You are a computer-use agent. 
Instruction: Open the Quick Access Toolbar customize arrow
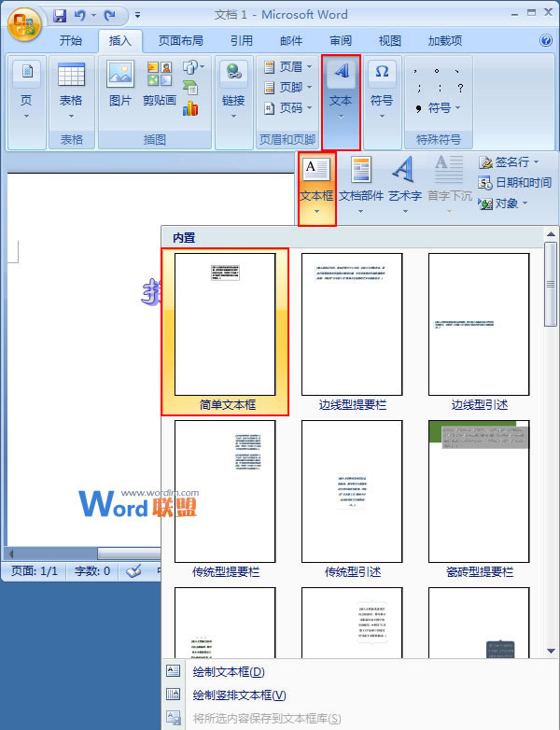click(x=137, y=15)
